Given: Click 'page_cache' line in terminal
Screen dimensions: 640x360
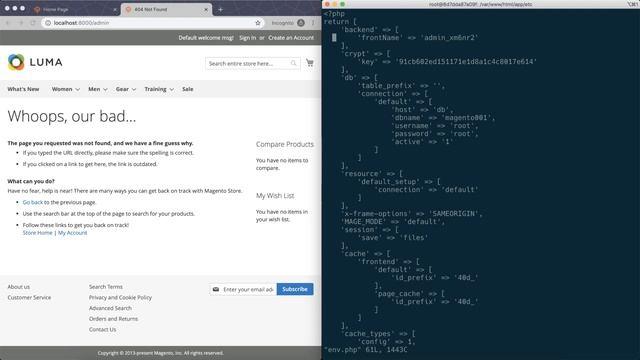Looking at the screenshot, I should pos(409,293).
